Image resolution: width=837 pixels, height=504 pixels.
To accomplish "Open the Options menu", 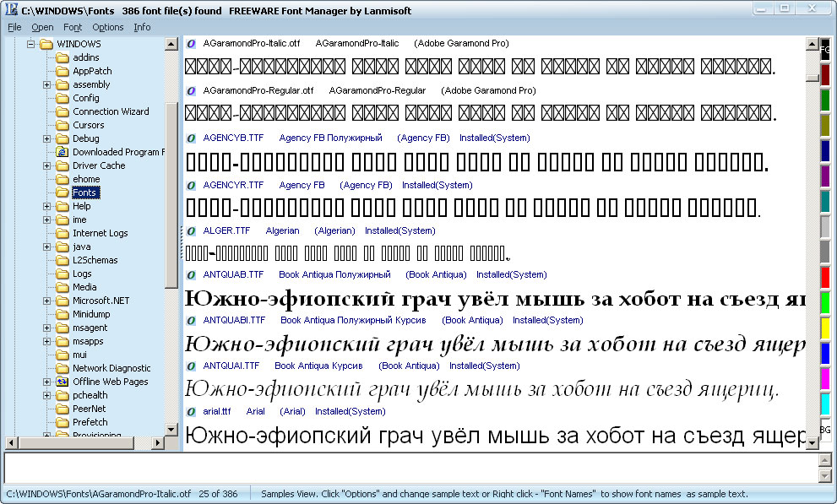I will point(108,27).
